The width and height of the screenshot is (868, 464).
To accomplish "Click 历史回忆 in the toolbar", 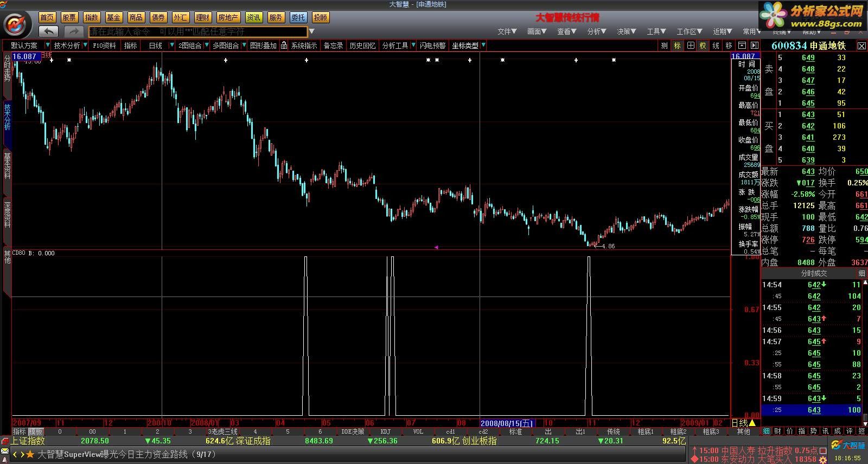I will tap(362, 46).
